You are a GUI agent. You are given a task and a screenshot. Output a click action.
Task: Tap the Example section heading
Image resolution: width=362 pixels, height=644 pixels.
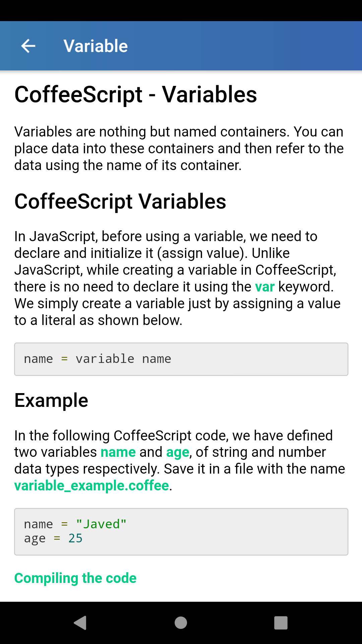pyautogui.click(x=51, y=400)
